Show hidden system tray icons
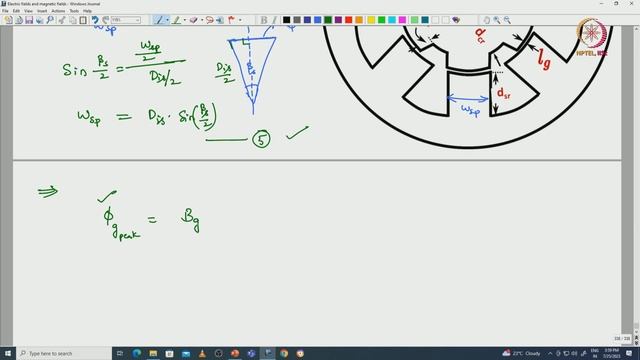The width and height of the screenshot is (640, 360). click(x=550, y=353)
